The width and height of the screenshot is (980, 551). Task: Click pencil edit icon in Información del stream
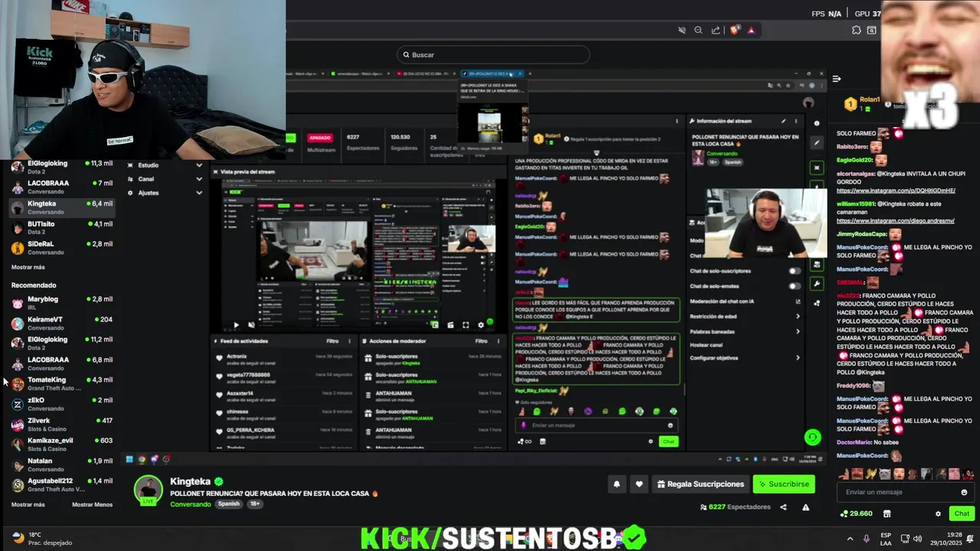(x=783, y=121)
